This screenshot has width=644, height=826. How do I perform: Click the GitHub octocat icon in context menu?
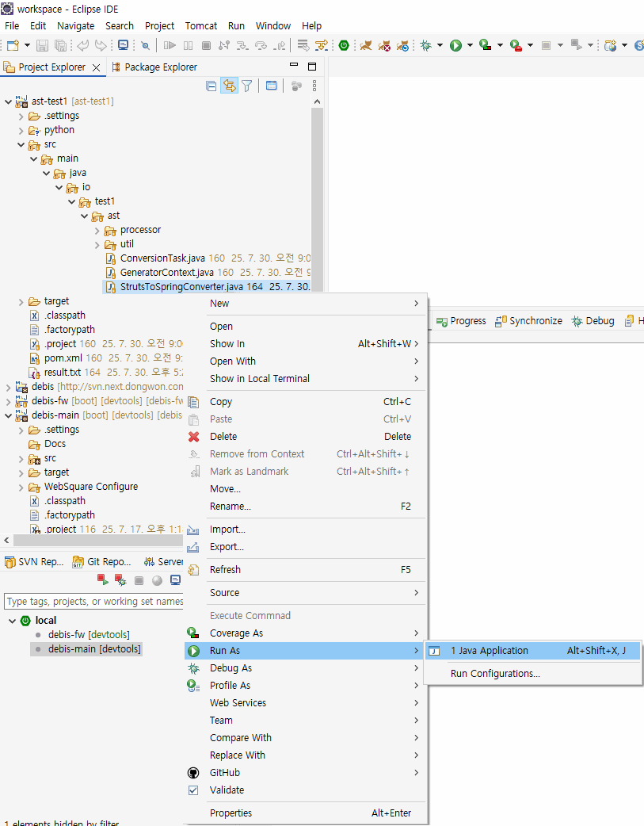[x=194, y=772]
